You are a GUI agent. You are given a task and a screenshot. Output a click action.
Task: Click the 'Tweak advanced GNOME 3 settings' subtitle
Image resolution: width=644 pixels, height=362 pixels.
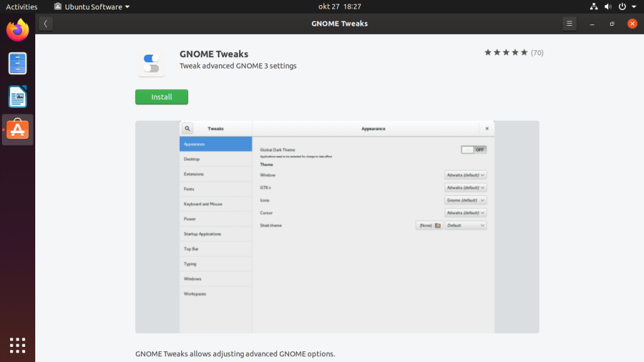pos(238,65)
